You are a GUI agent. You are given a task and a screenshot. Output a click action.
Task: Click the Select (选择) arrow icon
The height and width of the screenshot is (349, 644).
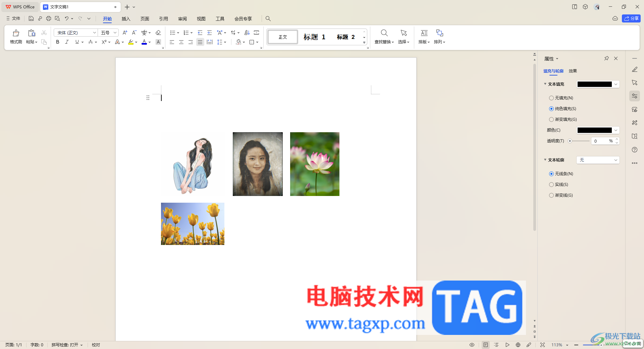pos(404,33)
